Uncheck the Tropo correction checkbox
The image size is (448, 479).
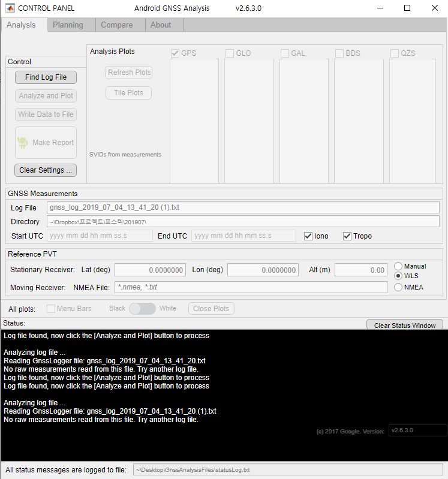click(347, 236)
